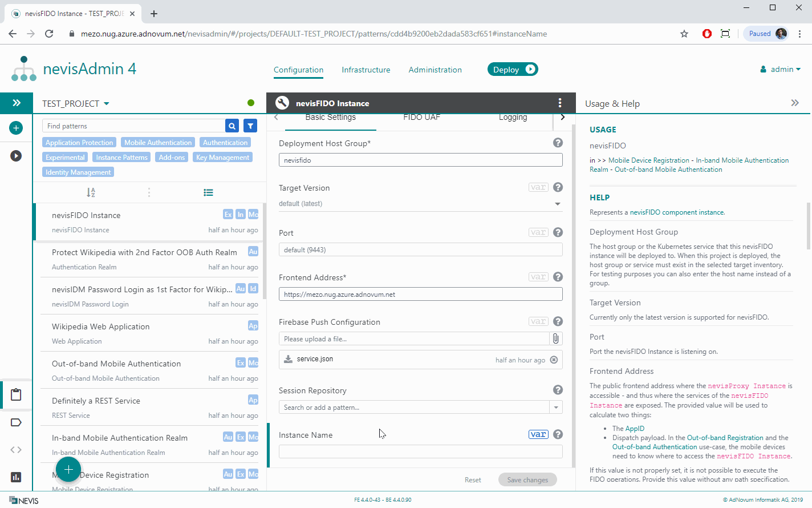Switch to the Logging tab

tap(513, 118)
